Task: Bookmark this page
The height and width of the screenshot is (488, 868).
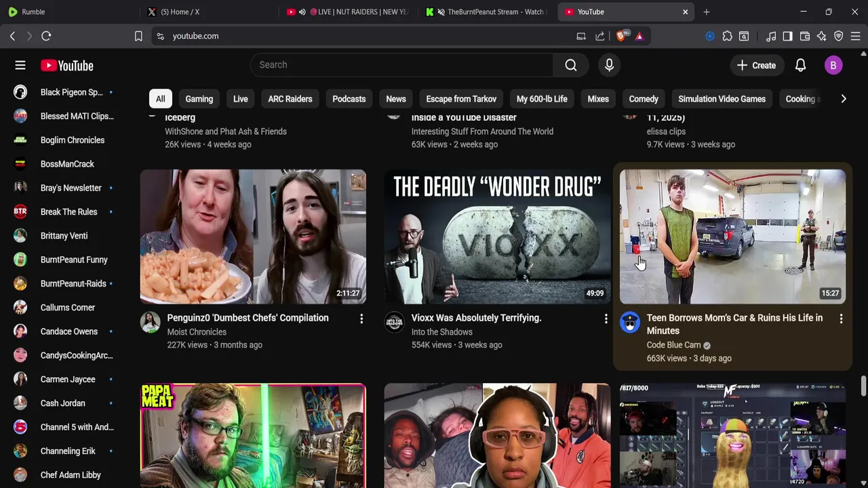Action: point(138,36)
